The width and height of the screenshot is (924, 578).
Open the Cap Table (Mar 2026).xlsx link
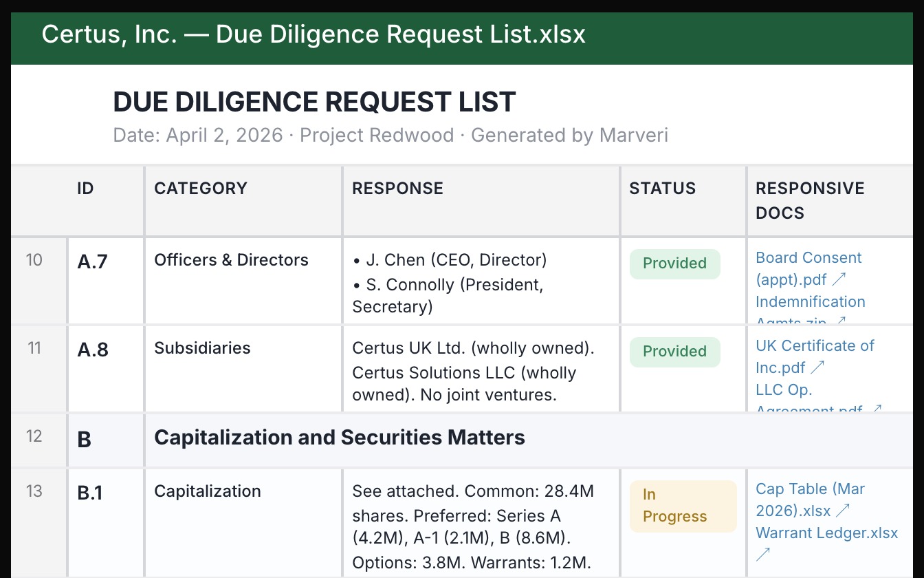(x=810, y=500)
